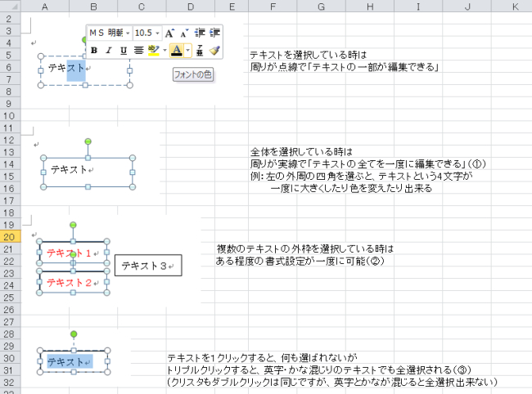
Task: Click text 'テキストを選択している時は'
Action: click(309, 55)
